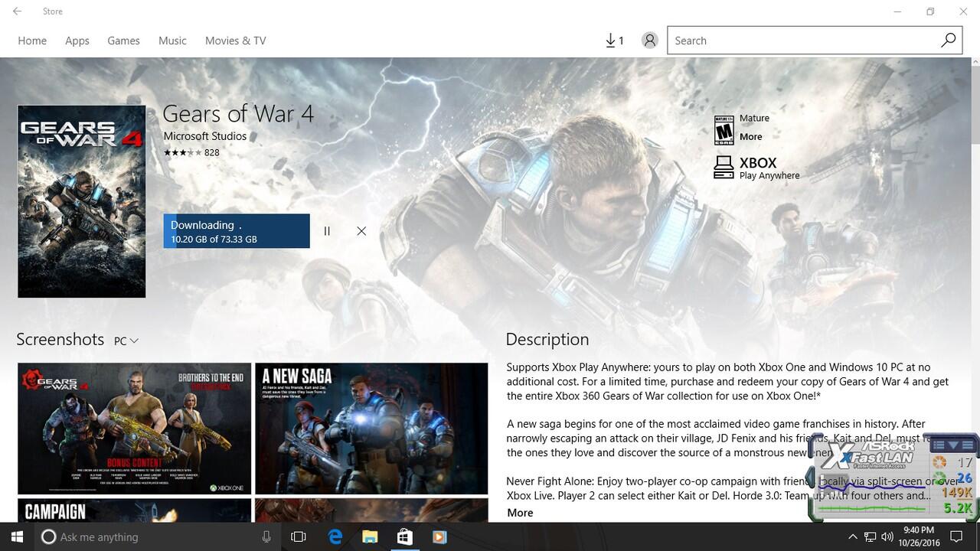Image resolution: width=980 pixels, height=551 pixels.
Task: Open the Action Center notifications
Action: click(x=956, y=536)
